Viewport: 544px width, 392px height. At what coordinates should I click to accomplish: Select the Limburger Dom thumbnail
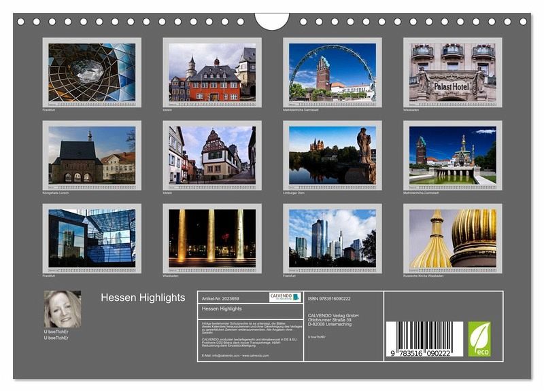(332, 155)
